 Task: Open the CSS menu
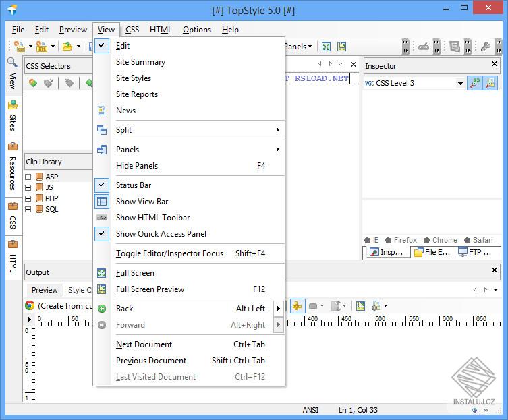[x=132, y=30]
